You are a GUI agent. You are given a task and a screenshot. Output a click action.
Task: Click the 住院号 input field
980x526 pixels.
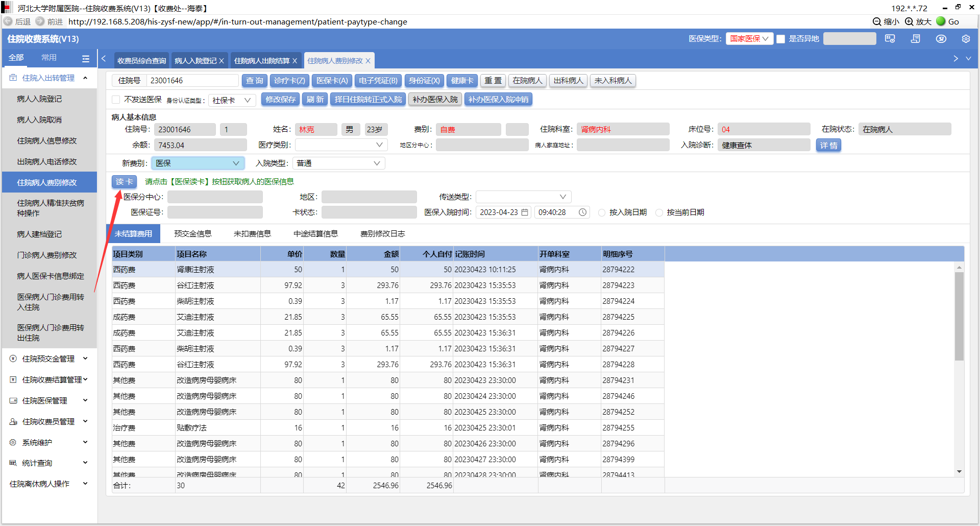pyautogui.click(x=192, y=81)
